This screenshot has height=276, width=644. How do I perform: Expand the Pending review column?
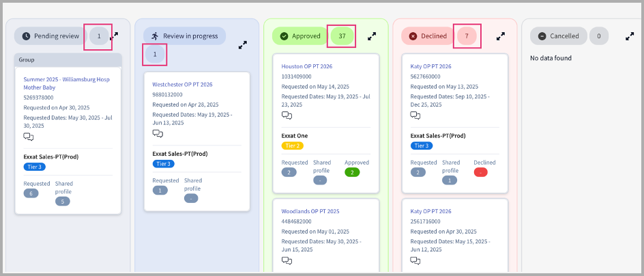point(114,36)
